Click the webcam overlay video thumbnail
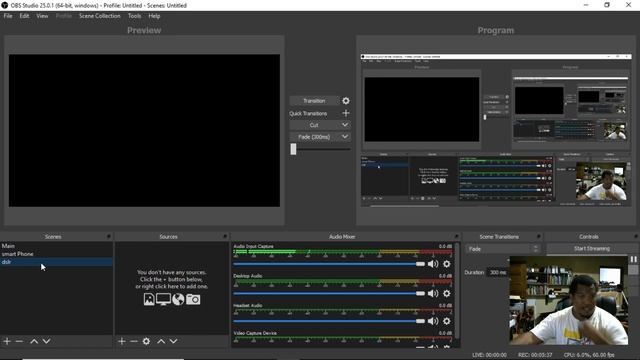 pos(569,300)
